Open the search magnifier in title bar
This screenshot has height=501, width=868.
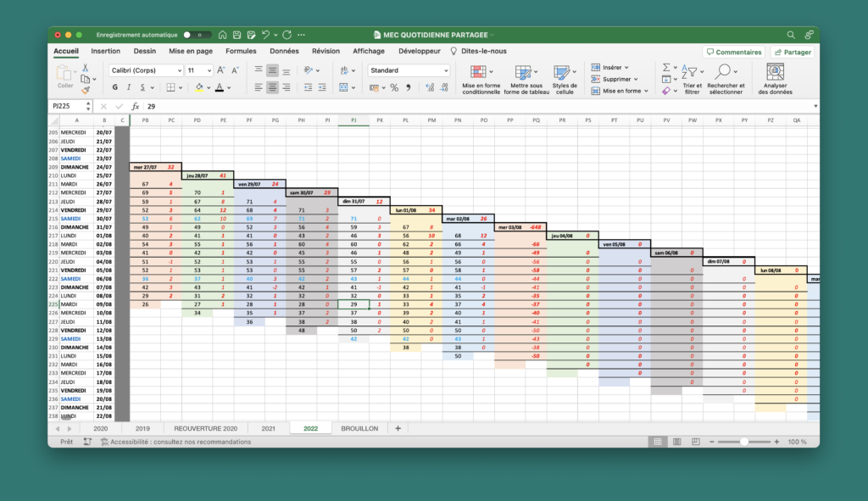tap(791, 35)
